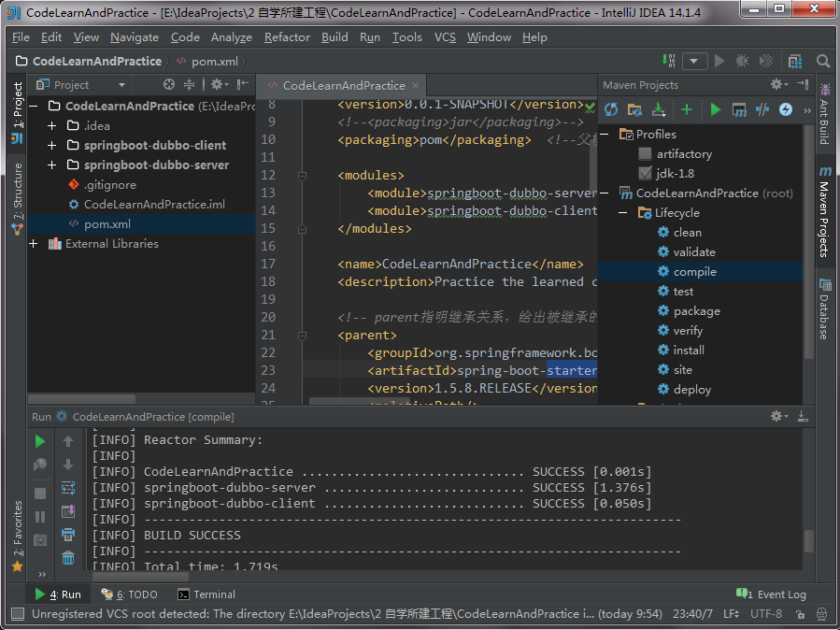Image resolution: width=840 pixels, height=630 pixels.
Task: Close the CodeLearnAndPractice editor tab
Action: (x=415, y=85)
